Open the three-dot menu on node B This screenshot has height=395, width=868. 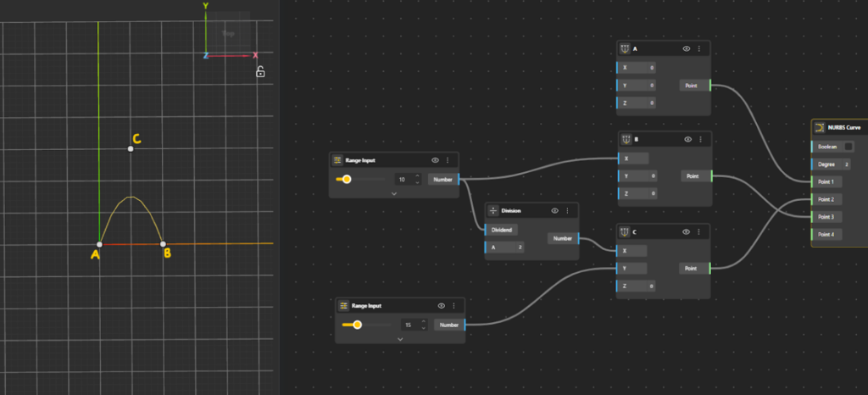pyautogui.click(x=699, y=139)
